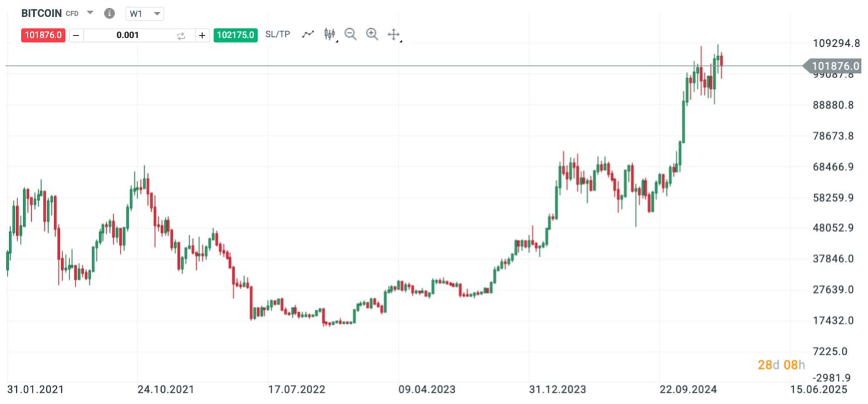The image size is (868, 404).
Task: Click the 68466.9 price level on axis
Action: click(x=833, y=167)
